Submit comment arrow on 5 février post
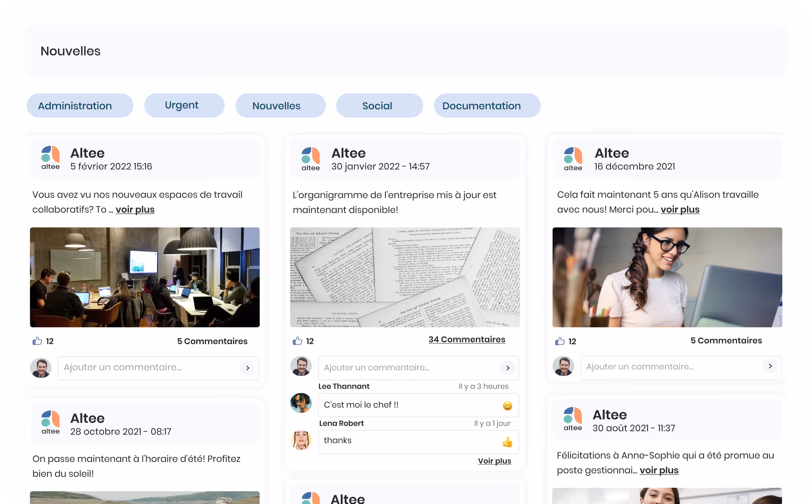Viewport: 812px width, 504px height. [x=247, y=368]
